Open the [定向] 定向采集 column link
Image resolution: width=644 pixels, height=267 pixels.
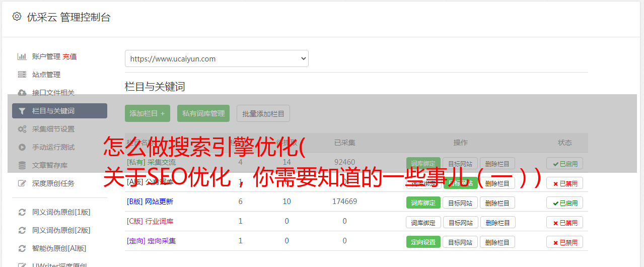click(x=151, y=241)
